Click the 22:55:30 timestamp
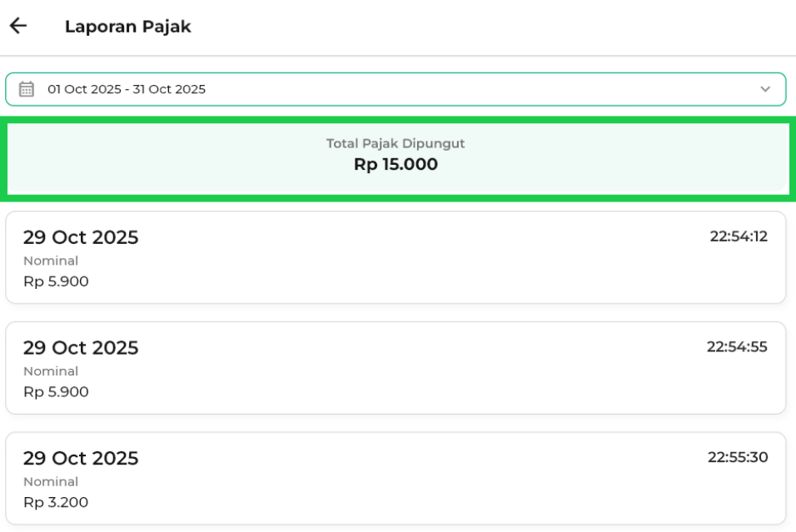The width and height of the screenshot is (796, 532). pyautogui.click(x=738, y=457)
